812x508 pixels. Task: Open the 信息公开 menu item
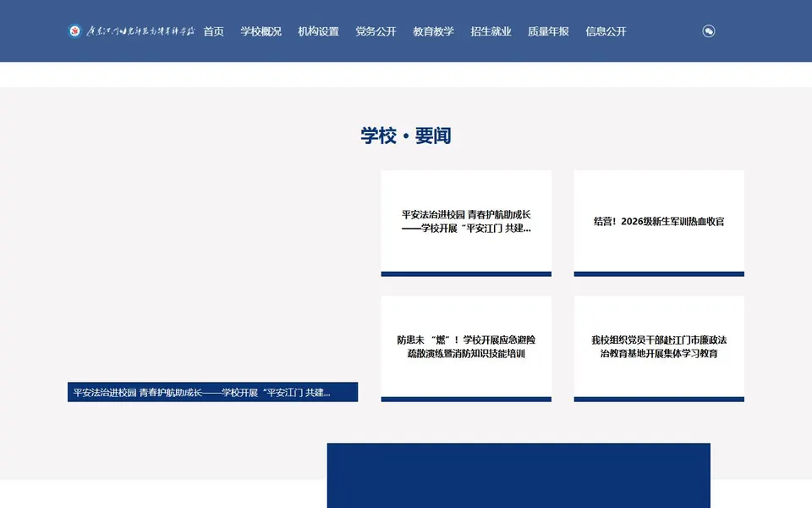(606, 31)
